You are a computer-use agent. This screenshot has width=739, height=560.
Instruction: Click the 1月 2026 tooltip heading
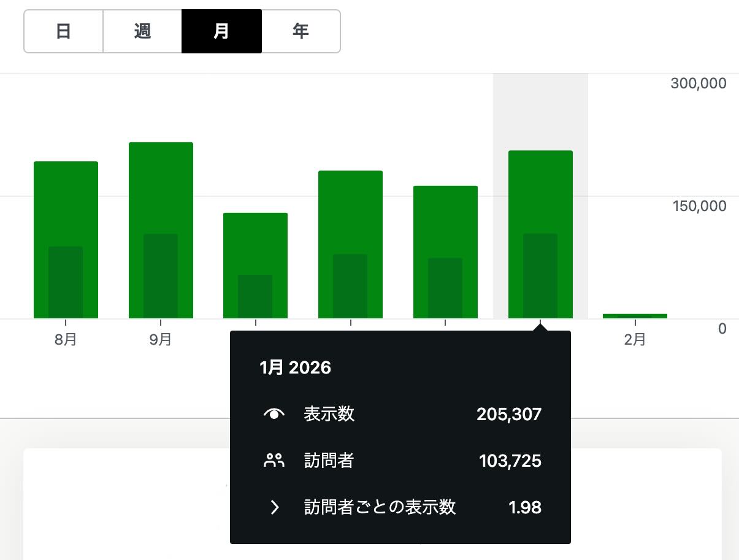tap(295, 367)
